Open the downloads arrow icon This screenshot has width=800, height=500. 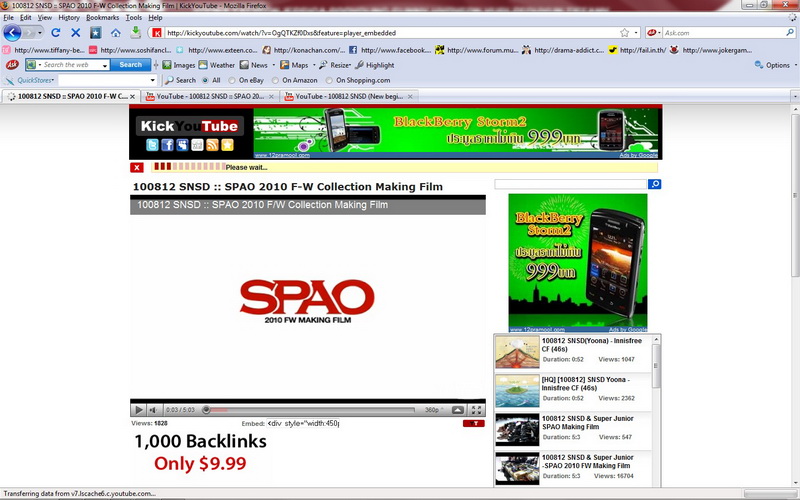point(135,33)
